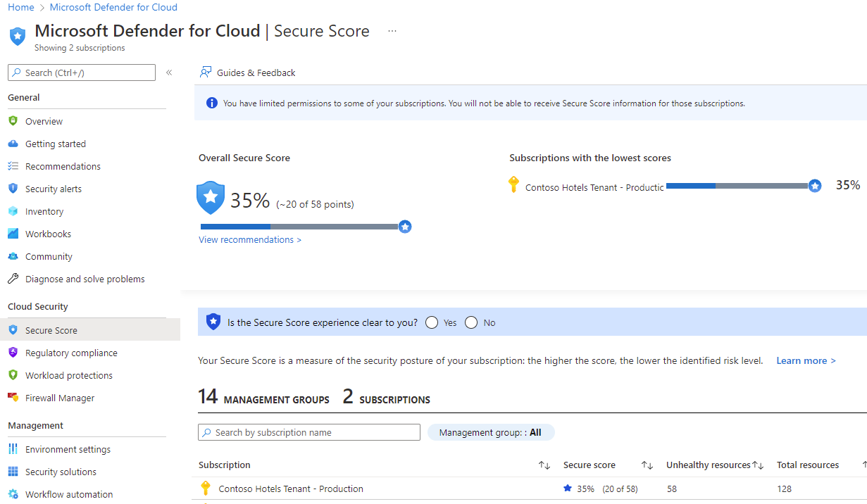Click the 128 total resources cell

point(784,489)
